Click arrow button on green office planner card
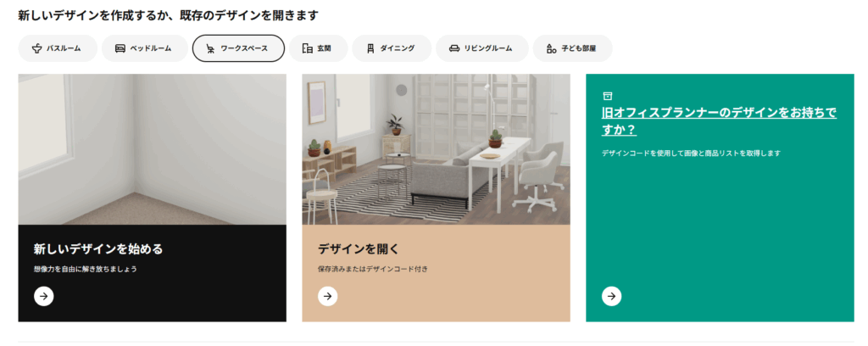 (x=612, y=296)
